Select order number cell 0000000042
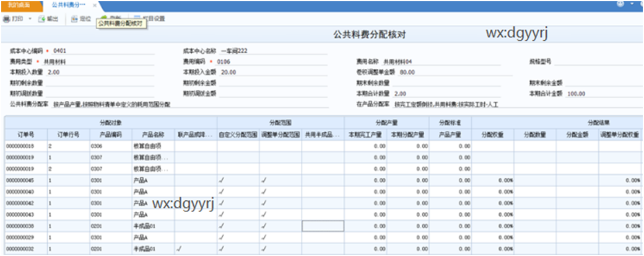Image resolution: width=644 pixels, height=256 pixels. point(25,203)
